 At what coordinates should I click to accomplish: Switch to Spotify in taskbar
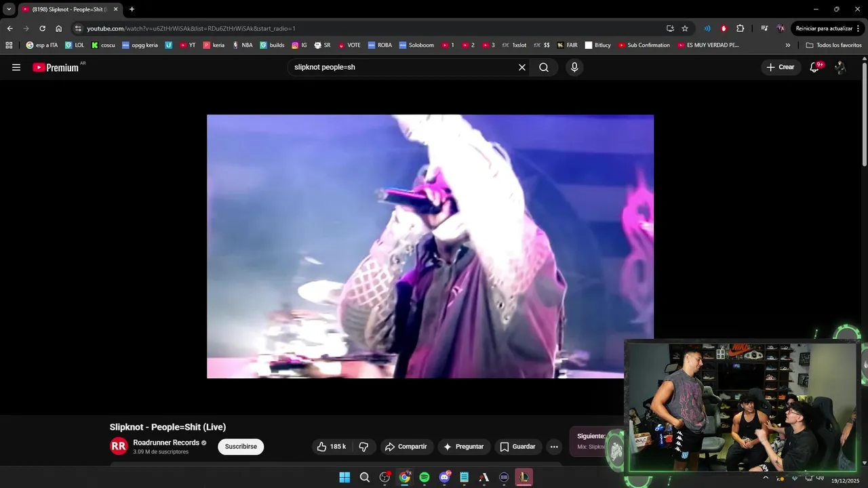point(425,477)
